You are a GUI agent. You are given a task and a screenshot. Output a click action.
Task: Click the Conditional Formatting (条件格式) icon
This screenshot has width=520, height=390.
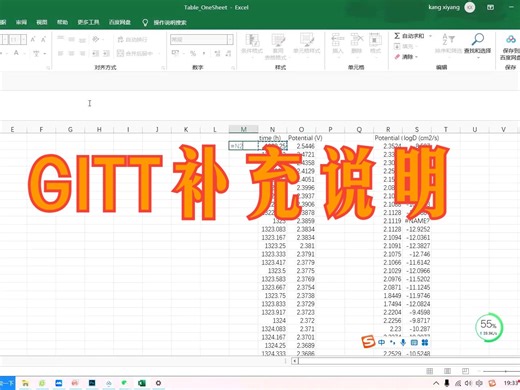click(x=252, y=41)
